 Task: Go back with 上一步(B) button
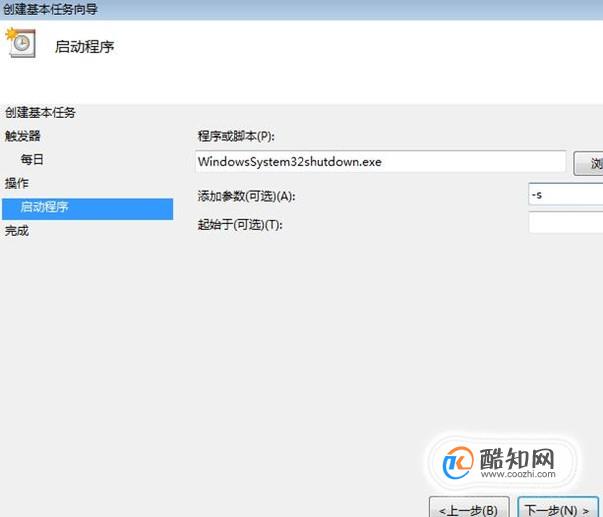tap(469, 508)
